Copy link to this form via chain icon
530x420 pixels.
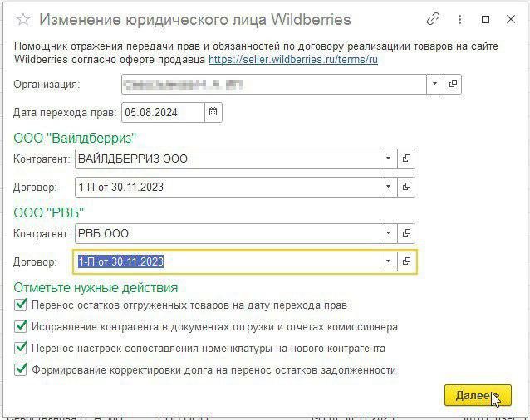433,19
